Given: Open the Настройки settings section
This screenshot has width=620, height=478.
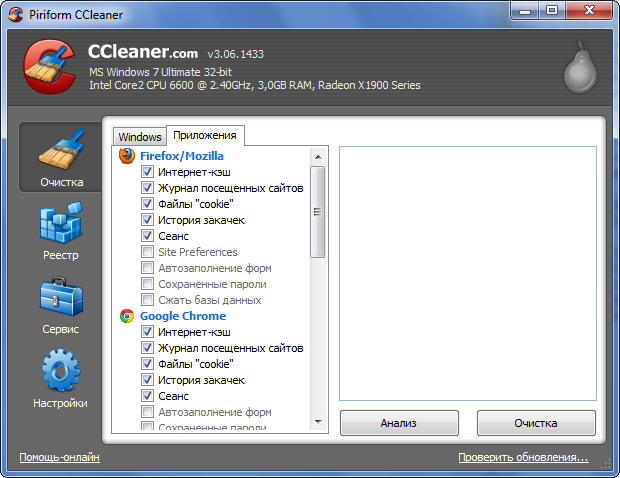Looking at the screenshot, I should point(61,378).
